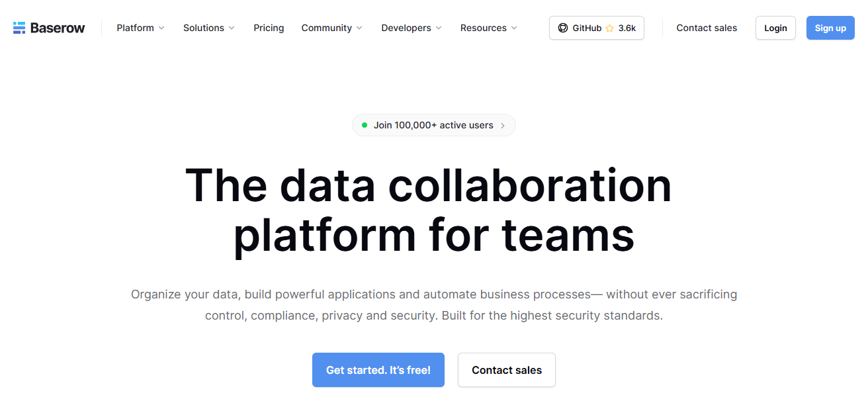This screenshot has width=868, height=397.
Task: Click the Baserow logo icon
Action: 19,28
